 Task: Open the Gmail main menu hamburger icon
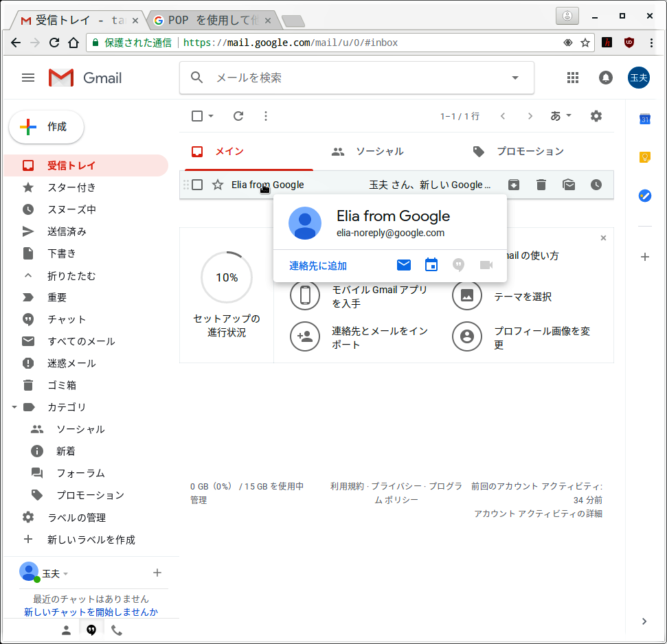[28, 78]
